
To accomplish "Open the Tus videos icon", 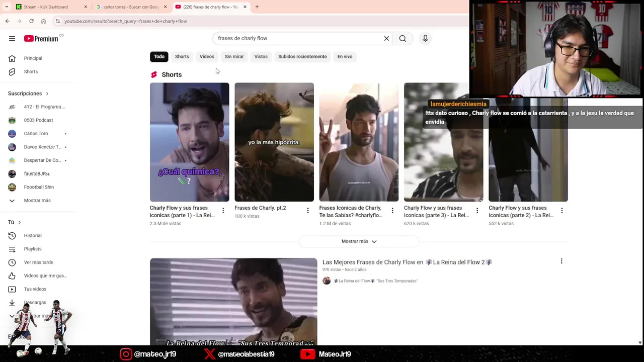I will click(x=12, y=289).
